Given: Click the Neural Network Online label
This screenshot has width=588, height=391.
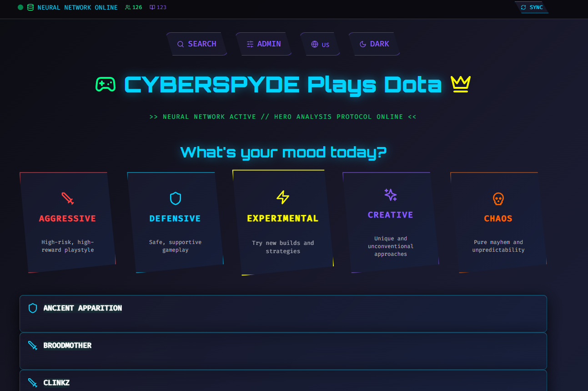Looking at the screenshot, I should (77, 7).
